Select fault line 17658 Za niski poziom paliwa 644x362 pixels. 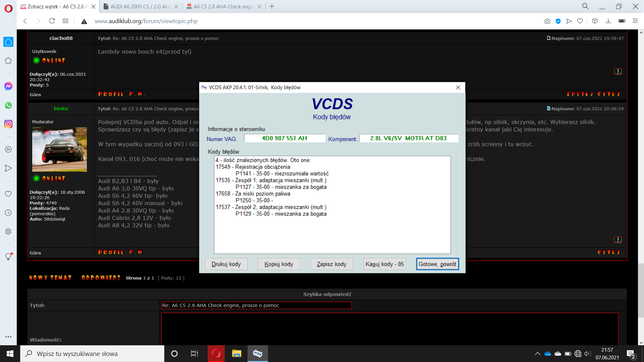point(253,194)
